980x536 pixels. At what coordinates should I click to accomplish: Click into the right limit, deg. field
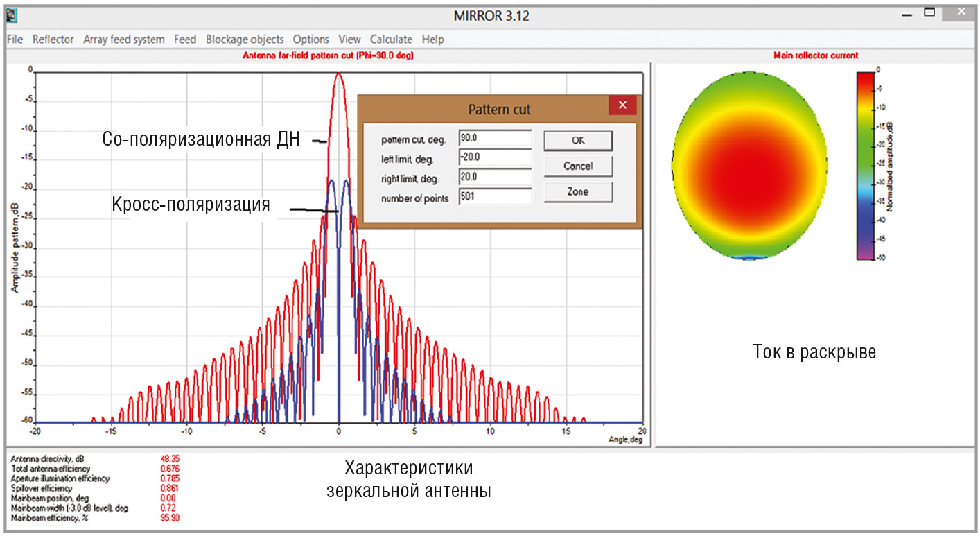tap(494, 178)
